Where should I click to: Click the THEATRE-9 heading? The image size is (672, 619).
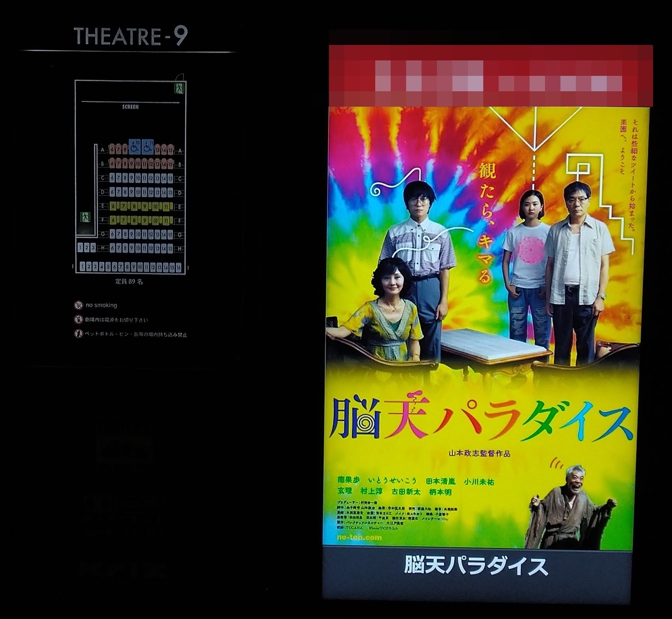[130, 37]
